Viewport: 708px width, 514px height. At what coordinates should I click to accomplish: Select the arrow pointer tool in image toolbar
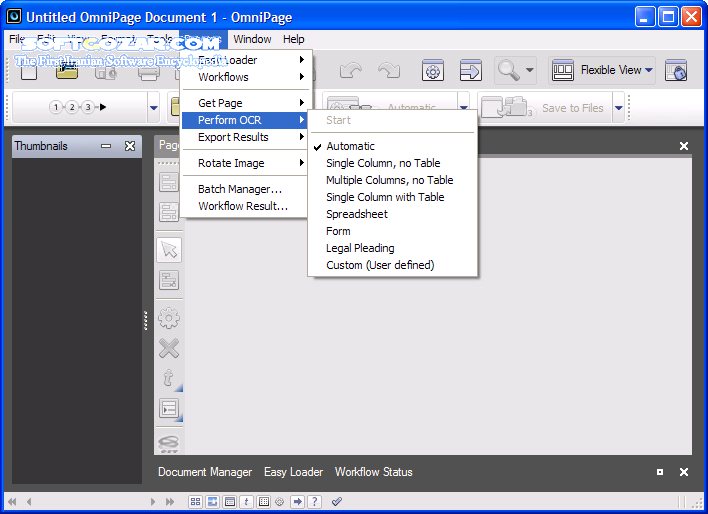tap(169, 250)
